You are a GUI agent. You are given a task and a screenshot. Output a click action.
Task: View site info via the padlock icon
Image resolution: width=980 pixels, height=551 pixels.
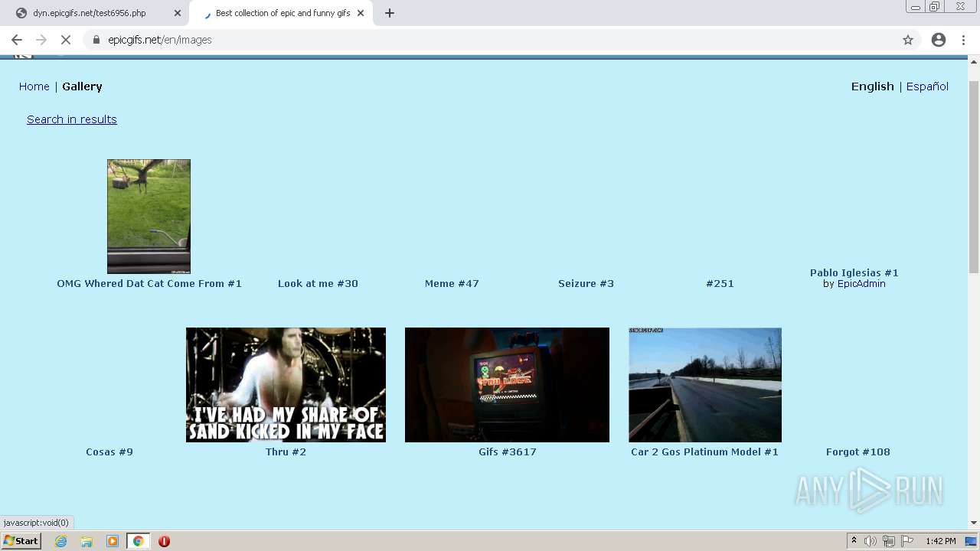96,40
